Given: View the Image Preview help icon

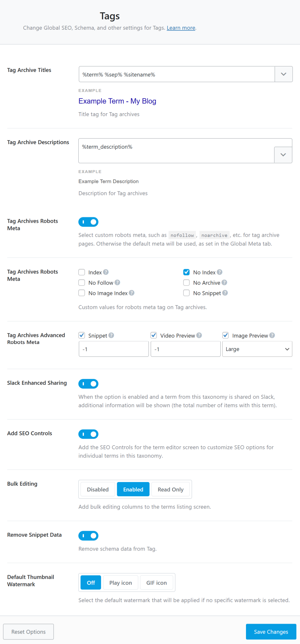Looking at the screenshot, I should [272, 335].
